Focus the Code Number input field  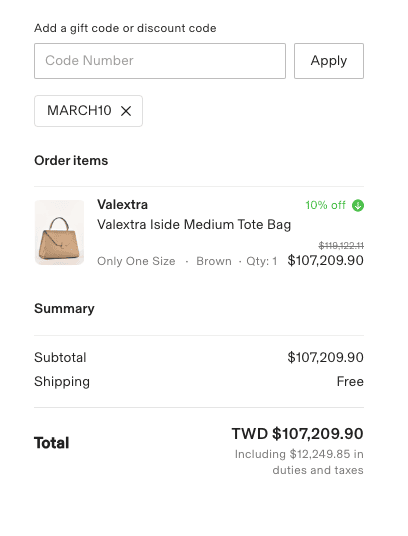160,61
